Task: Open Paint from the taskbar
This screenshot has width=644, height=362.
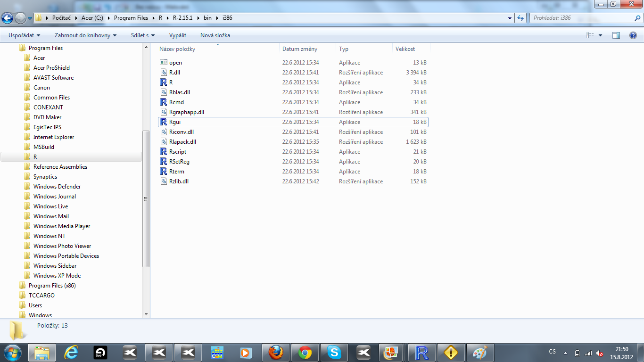Action: [480, 352]
